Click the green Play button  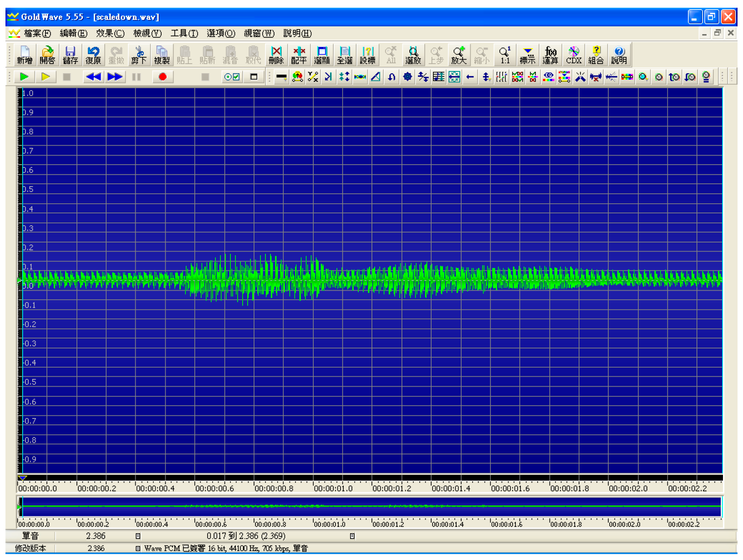[24, 77]
